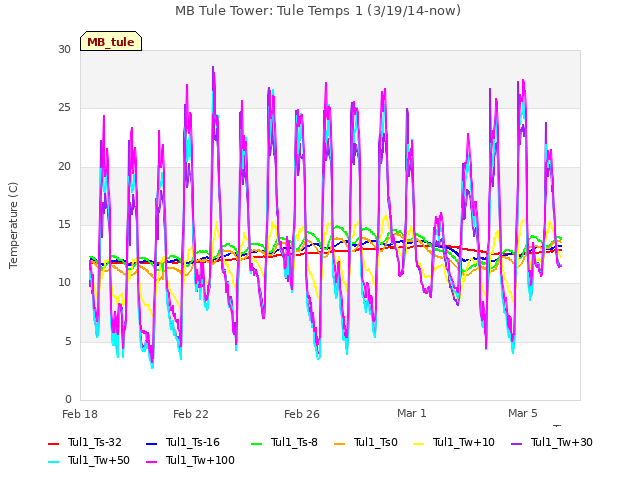Click the yellow Tul1_Tw+10 legend color marker
The height and width of the screenshot is (480, 640).
(419, 443)
